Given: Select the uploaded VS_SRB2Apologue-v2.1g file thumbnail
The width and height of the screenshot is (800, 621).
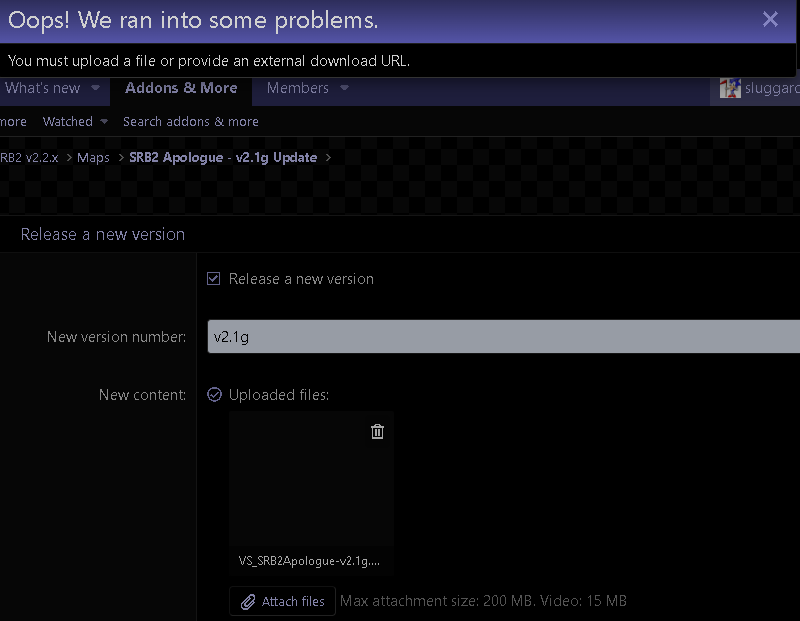Looking at the screenshot, I should pos(311,479).
